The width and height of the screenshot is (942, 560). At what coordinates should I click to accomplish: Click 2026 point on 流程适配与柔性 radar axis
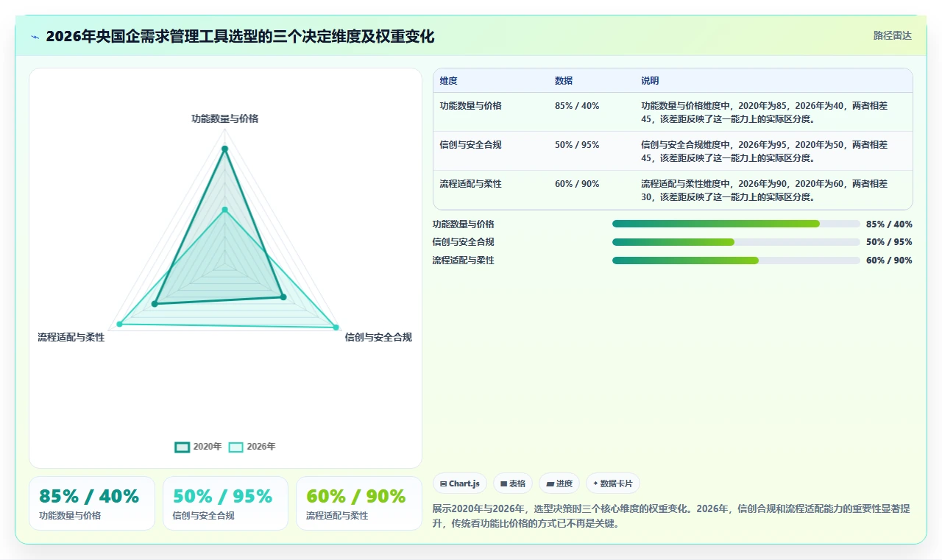(119, 325)
